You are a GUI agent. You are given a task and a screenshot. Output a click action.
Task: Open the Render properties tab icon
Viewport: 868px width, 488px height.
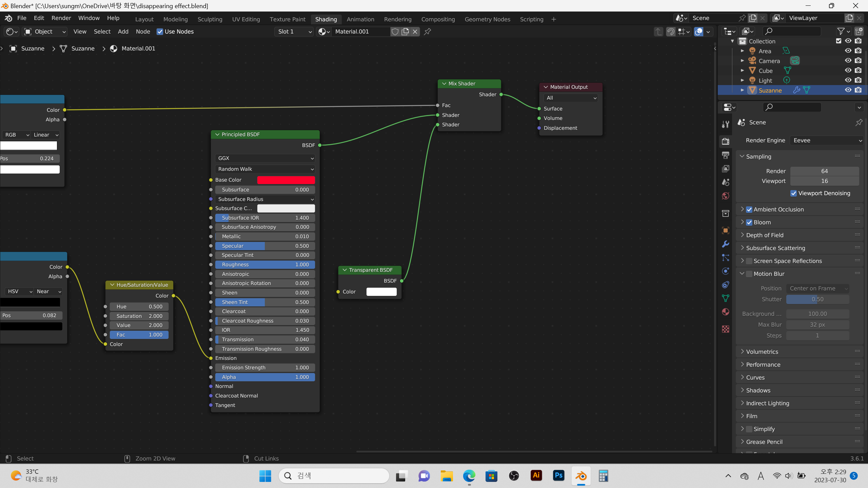pos(726,141)
